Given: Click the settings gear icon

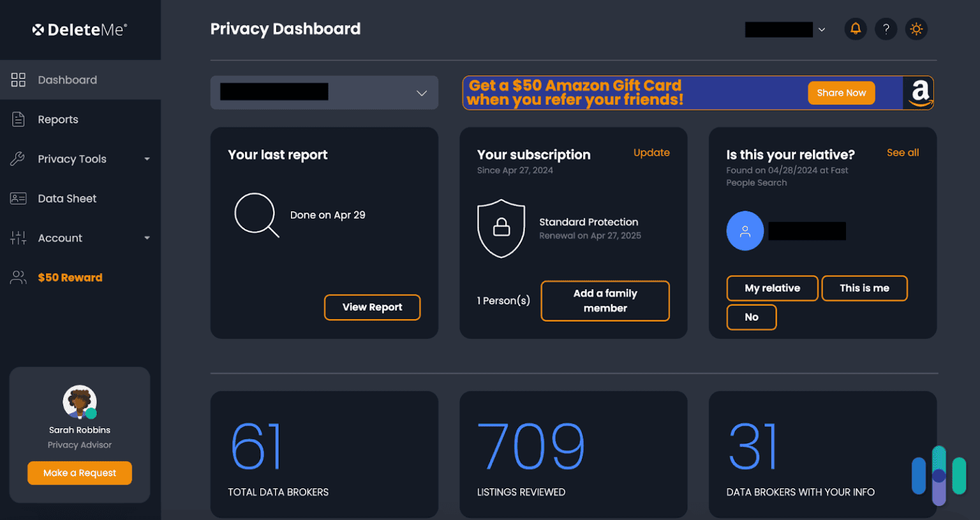Looking at the screenshot, I should pyautogui.click(x=916, y=29).
